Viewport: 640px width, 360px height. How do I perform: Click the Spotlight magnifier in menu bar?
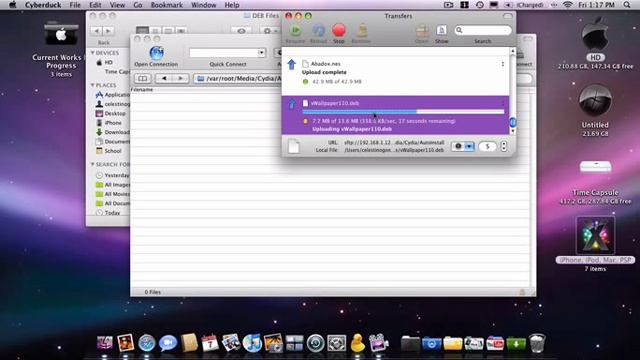click(x=627, y=5)
